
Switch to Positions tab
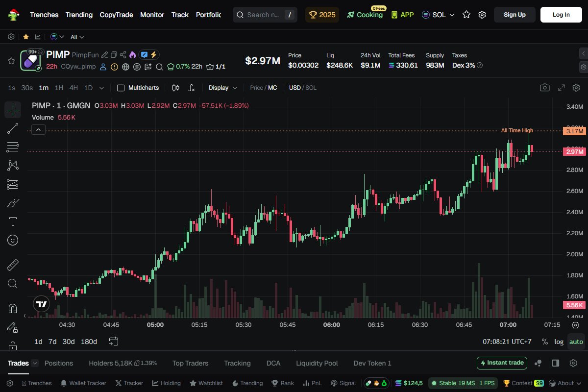point(59,363)
